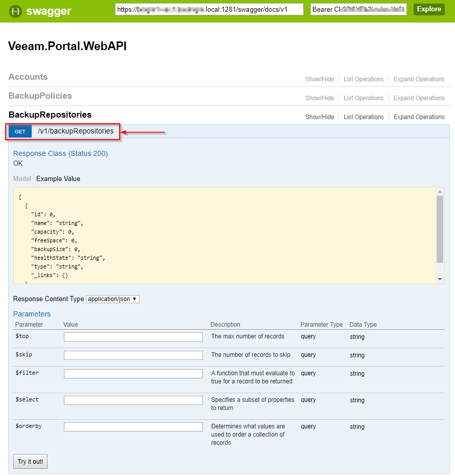Click the example box scrollbar thumb
455x476 pixels.
[440, 229]
